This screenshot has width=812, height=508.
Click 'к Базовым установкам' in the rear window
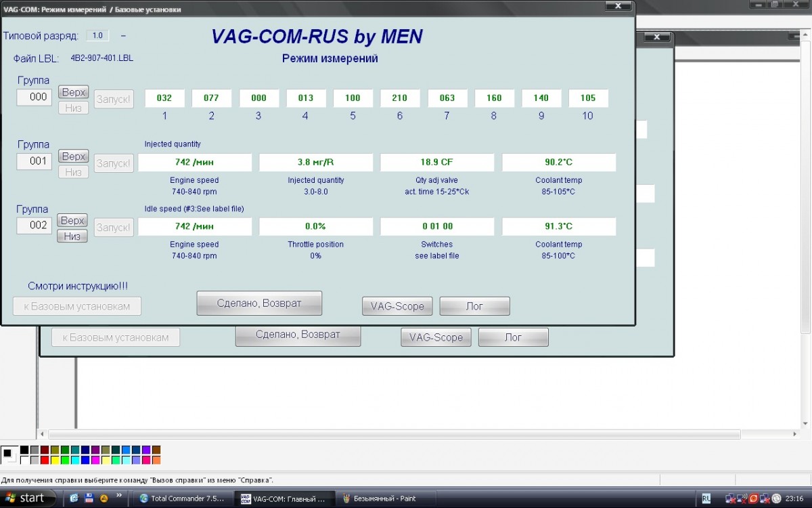tap(116, 337)
